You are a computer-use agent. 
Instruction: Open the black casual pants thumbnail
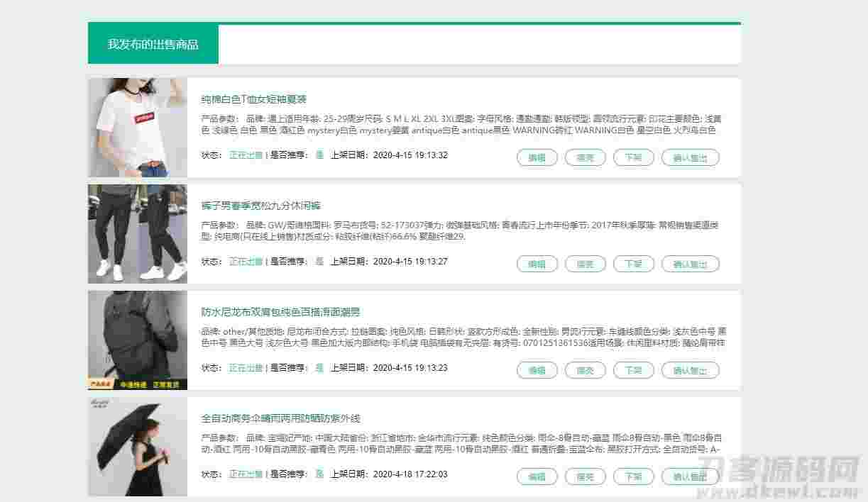pos(138,234)
